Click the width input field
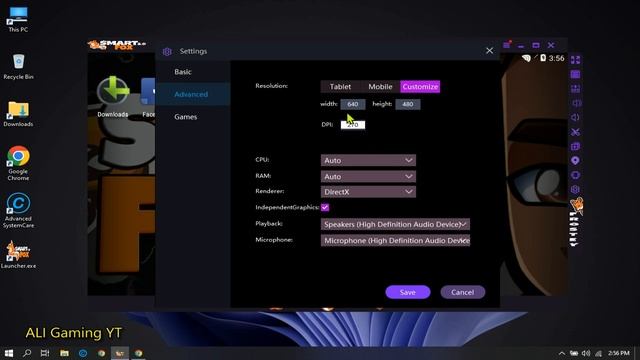The image size is (640, 360). click(x=353, y=104)
